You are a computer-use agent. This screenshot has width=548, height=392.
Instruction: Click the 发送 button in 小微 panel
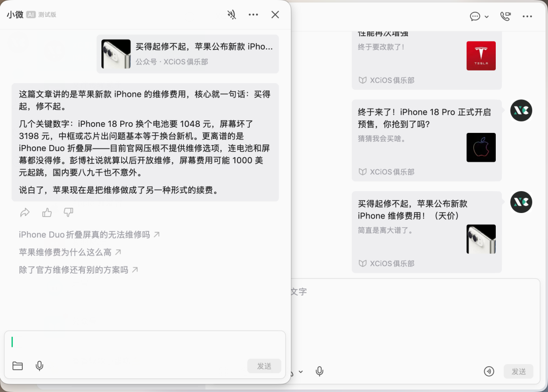pyautogui.click(x=264, y=366)
